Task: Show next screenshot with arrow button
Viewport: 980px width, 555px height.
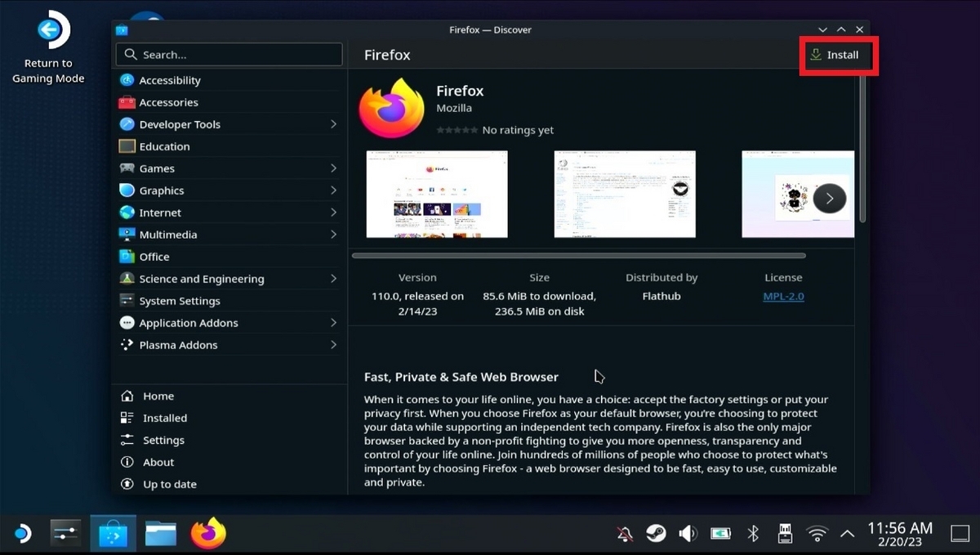Action: tap(829, 198)
